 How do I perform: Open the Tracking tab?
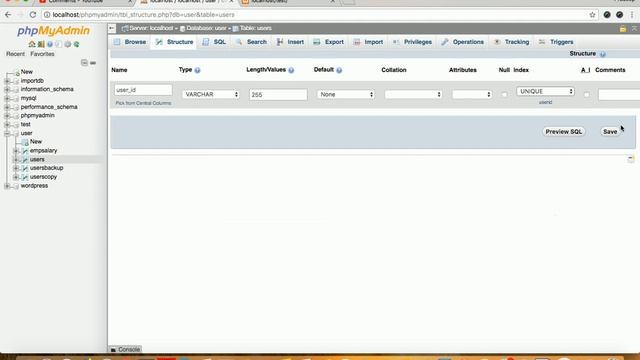pos(511,42)
